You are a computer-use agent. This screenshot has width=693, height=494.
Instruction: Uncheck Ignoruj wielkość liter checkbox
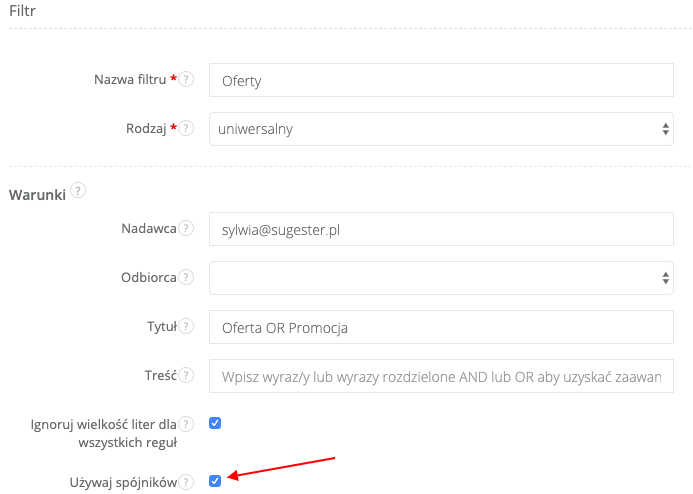[215, 423]
